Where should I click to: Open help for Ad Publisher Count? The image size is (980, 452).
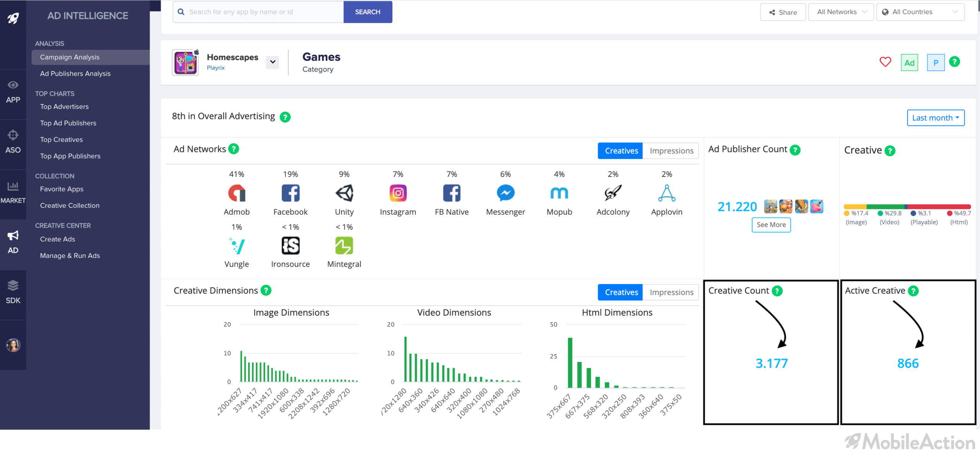coord(795,150)
